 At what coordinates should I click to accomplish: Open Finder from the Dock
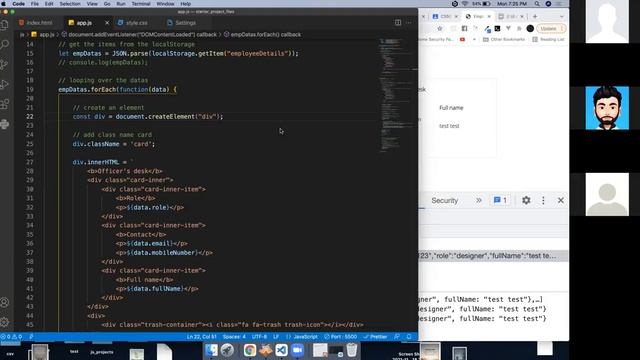(x=211, y=350)
